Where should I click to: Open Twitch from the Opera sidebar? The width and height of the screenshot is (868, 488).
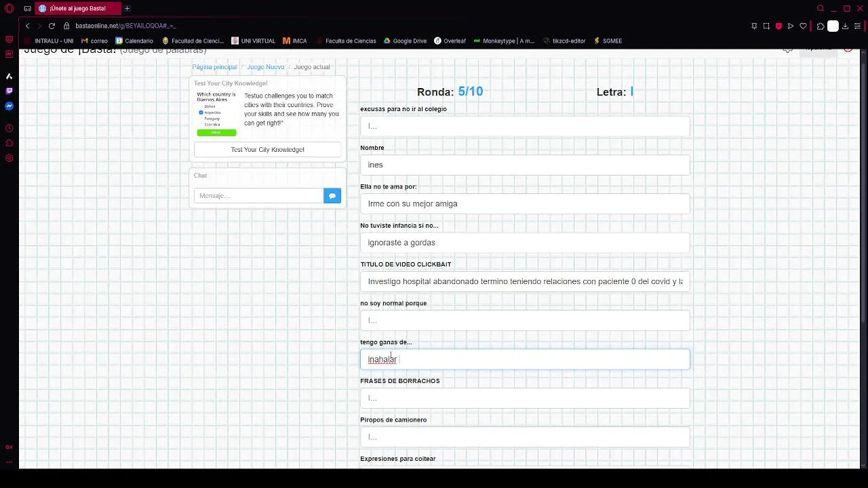tap(9, 91)
